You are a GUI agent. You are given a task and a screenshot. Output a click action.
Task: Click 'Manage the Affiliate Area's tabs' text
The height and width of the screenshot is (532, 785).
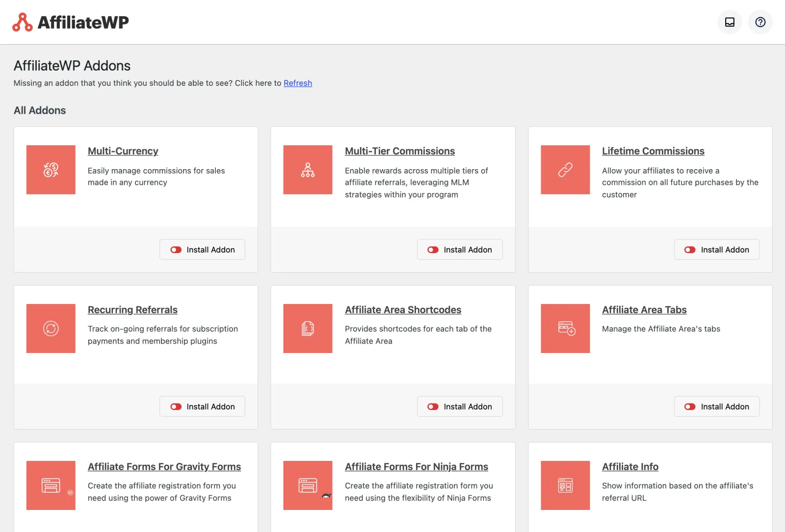[x=661, y=329]
